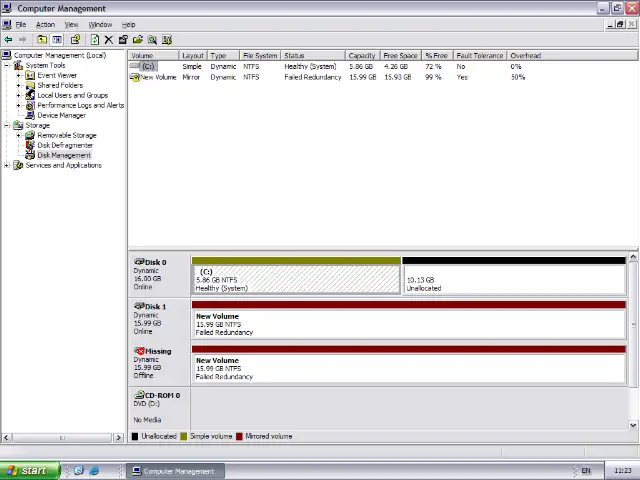Click the Properties toolbar icon
The width and height of the screenshot is (640, 480).
(123, 40)
